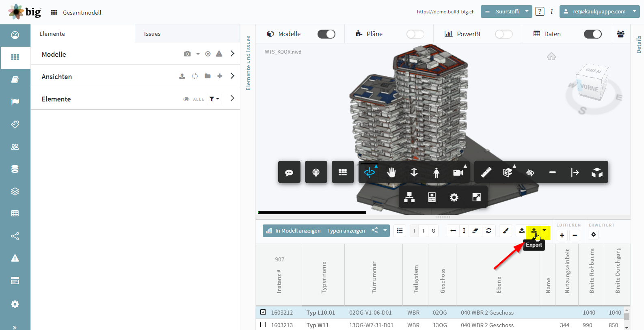The height and width of the screenshot is (330, 644).
Task: Open the Model browser hierarchy icon
Action: (x=409, y=197)
